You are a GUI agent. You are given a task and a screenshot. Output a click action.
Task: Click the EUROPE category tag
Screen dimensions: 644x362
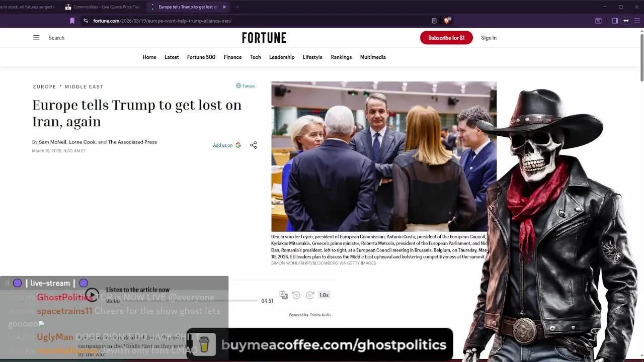click(45, 86)
